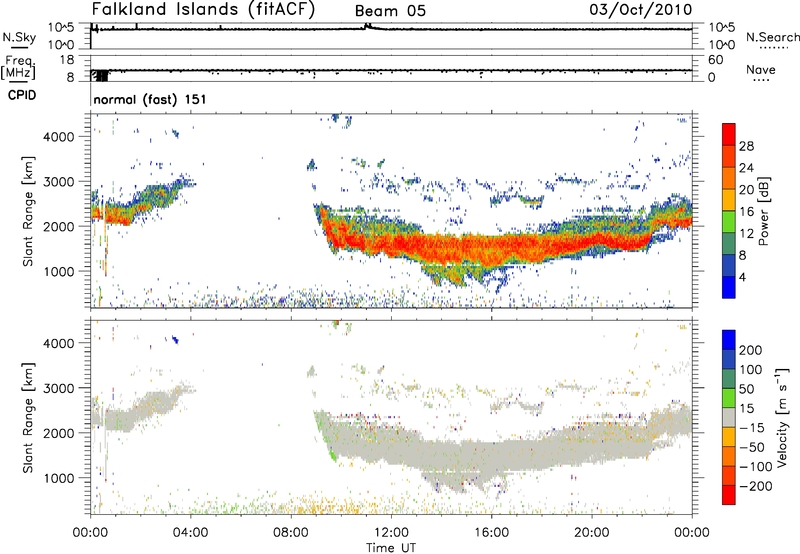Click the '200' label on Velocity colorbar

pyautogui.click(x=751, y=350)
